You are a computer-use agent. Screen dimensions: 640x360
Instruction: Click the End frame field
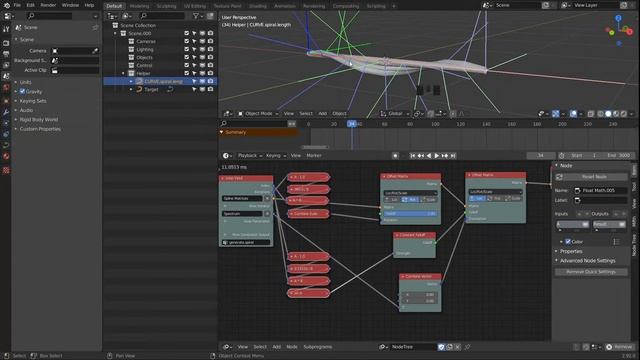pyautogui.click(x=619, y=156)
